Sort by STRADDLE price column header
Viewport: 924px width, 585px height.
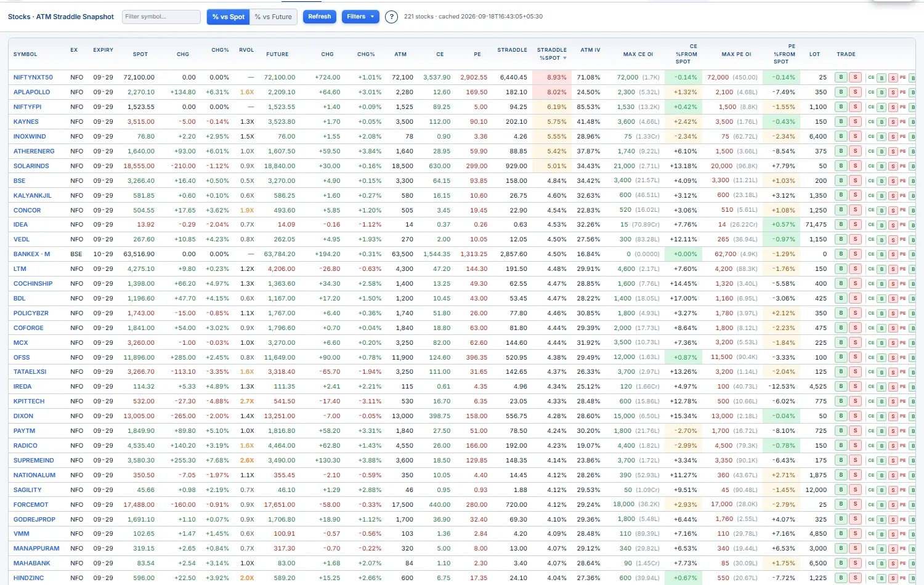coord(512,50)
